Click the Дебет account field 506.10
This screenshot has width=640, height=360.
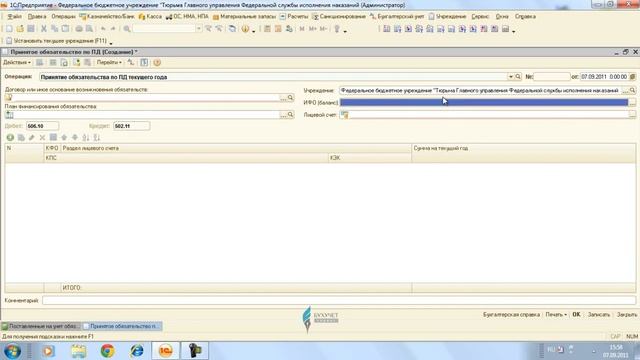(x=42, y=126)
